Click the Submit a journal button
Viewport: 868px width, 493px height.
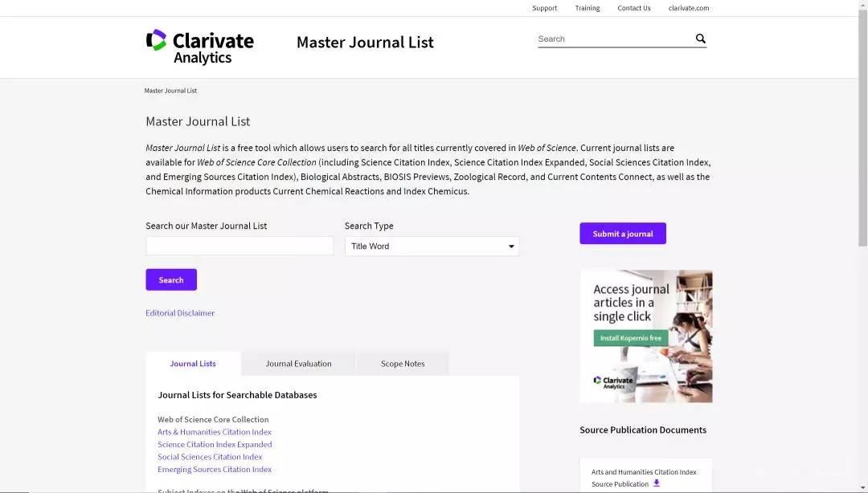pos(623,234)
